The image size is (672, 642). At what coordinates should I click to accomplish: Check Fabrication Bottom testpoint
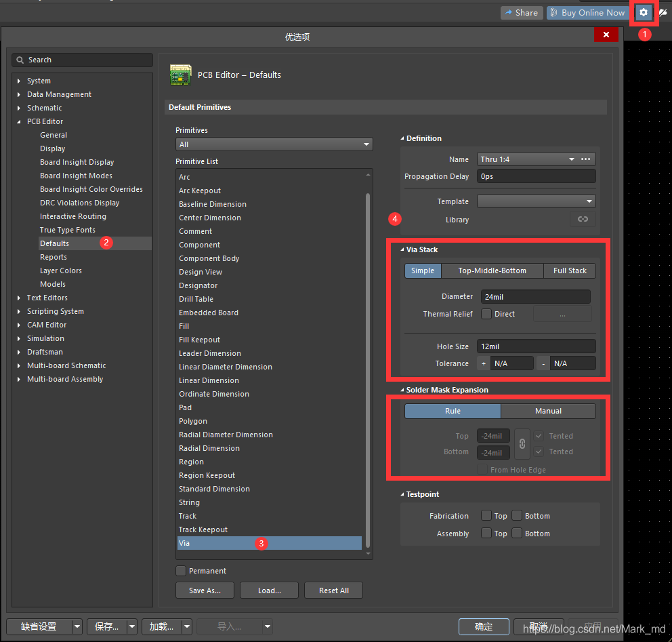(517, 515)
